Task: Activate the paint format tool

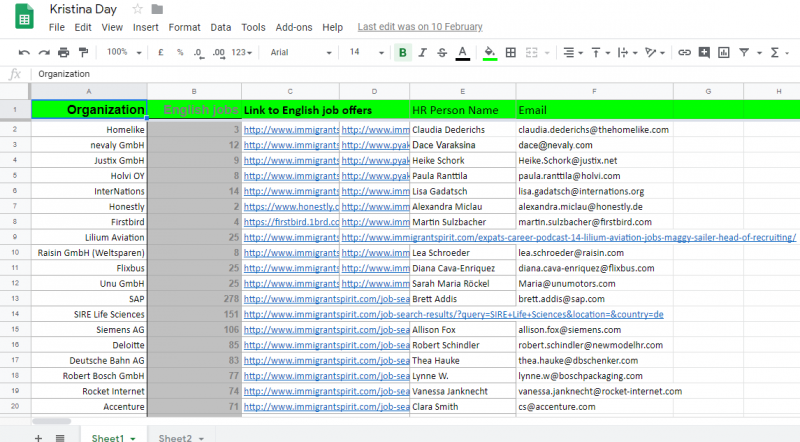Action: click(83, 52)
